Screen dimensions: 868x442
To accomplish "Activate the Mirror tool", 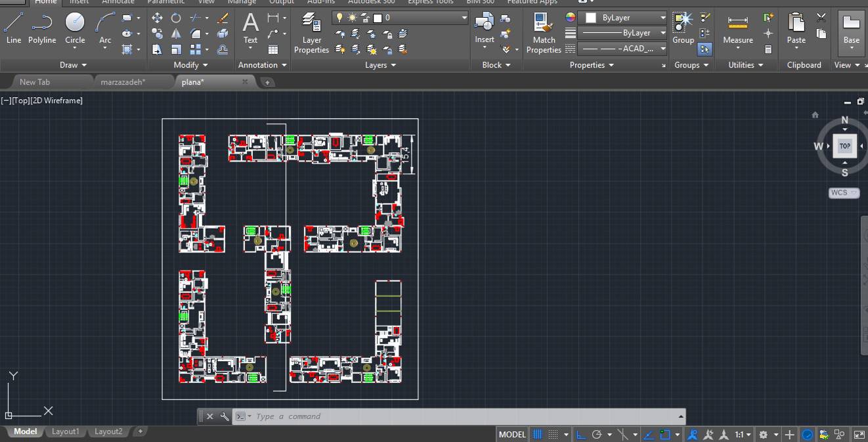I will coord(176,33).
